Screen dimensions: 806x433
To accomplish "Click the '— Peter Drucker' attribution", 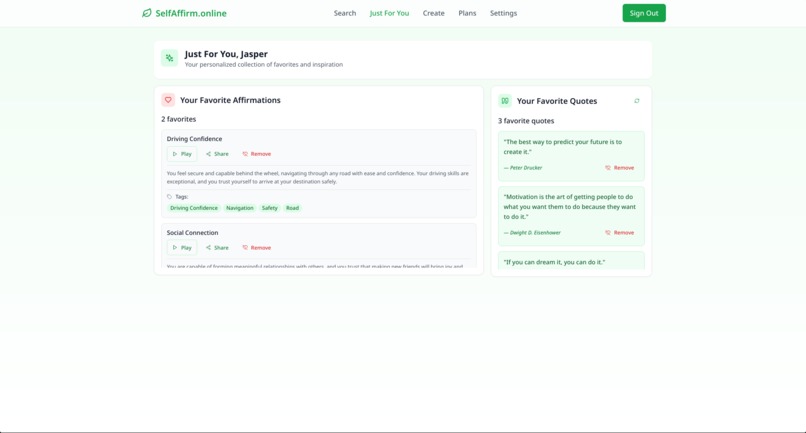I will [523, 168].
